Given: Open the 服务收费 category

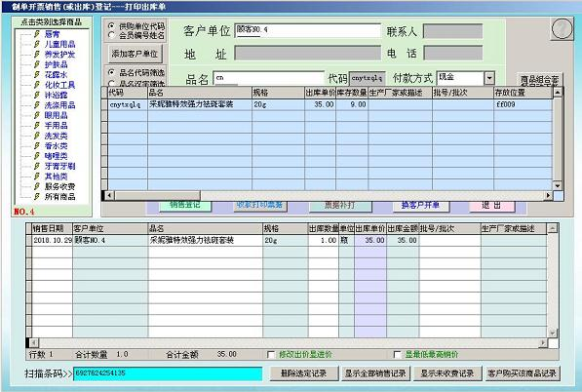Looking at the screenshot, I should click(59, 186).
